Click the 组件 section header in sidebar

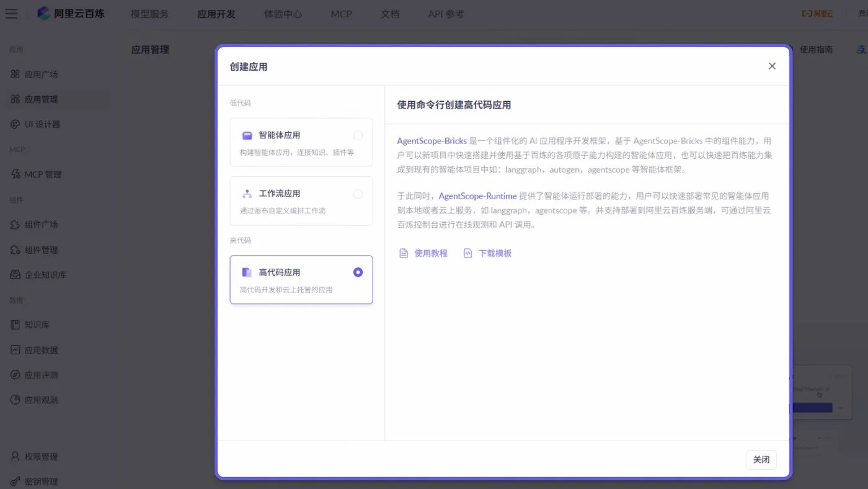[17, 200]
